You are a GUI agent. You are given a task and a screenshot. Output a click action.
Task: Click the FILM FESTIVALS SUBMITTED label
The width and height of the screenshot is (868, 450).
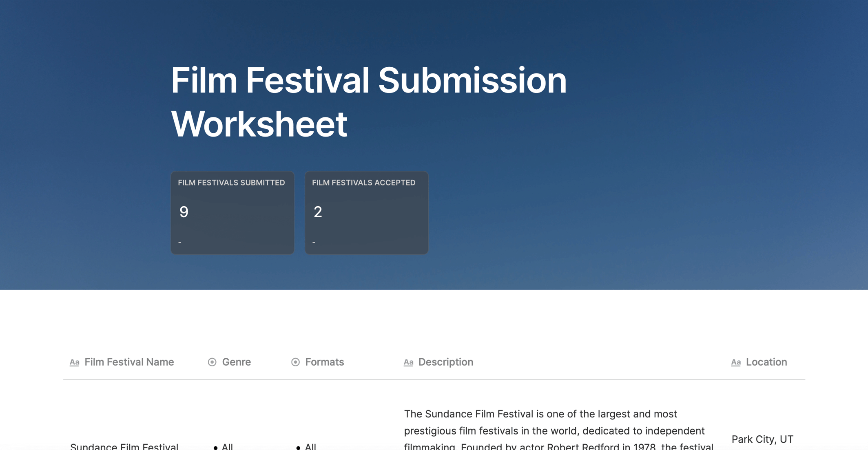coord(231,183)
